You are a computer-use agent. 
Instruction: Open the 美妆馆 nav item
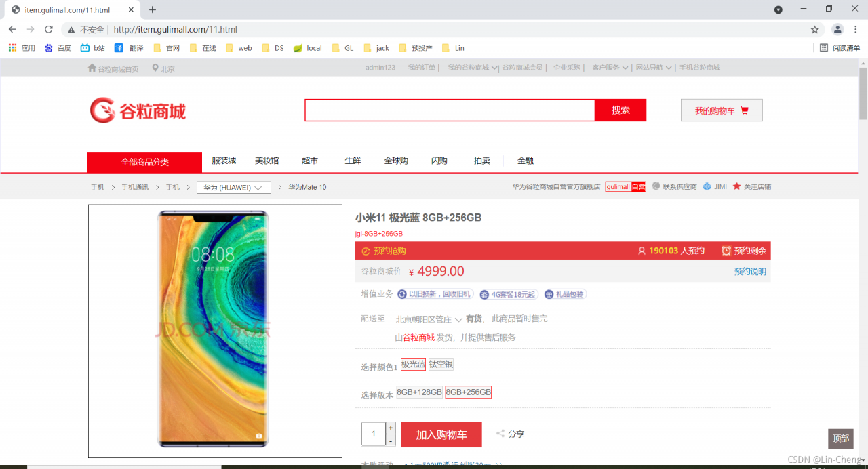point(267,161)
